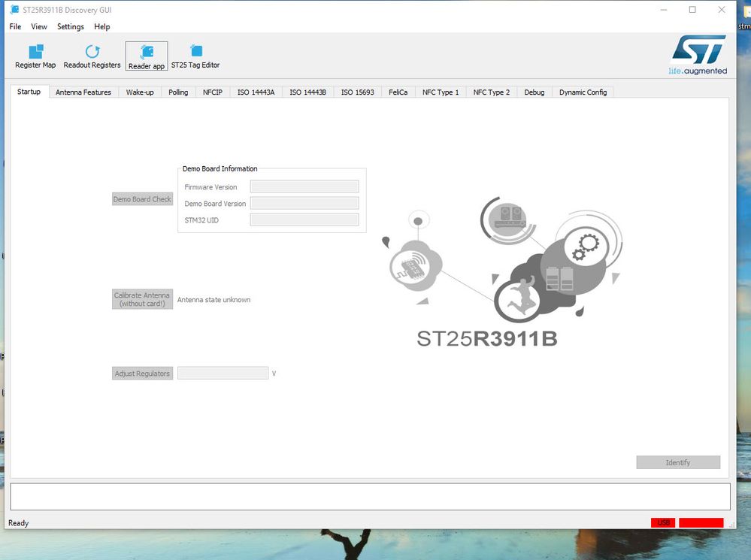Click the Adjust Regulators button
This screenshot has width=751, height=560.
tap(142, 373)
